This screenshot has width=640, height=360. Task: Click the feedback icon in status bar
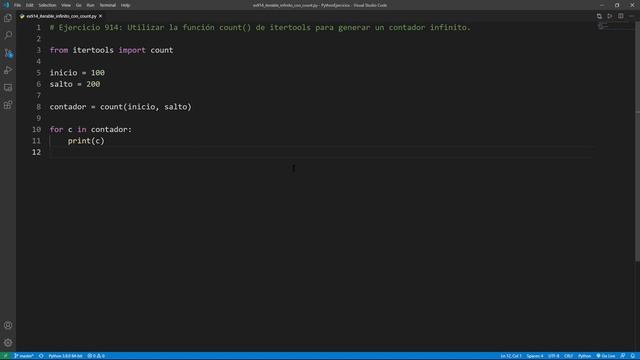pyautogui.click(x=623, y=356)
